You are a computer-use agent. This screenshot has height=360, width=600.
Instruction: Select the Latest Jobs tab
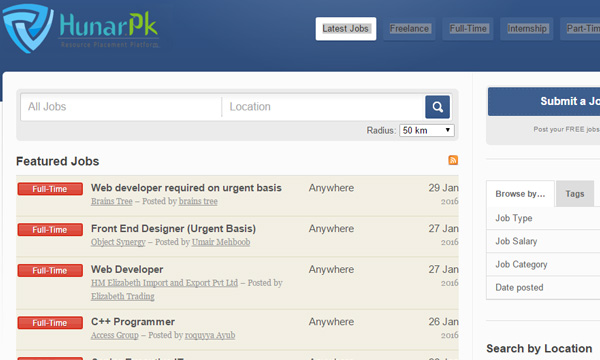(x=346, y=29)
